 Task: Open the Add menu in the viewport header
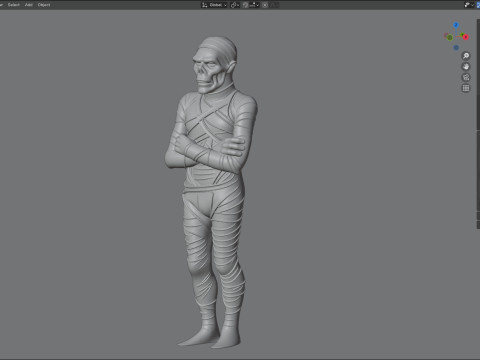pyautogui.click(x=29, y=5)
